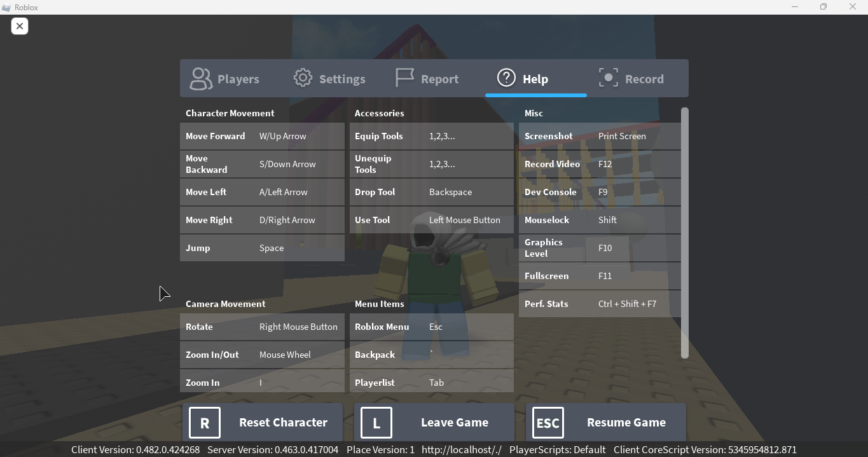Click the Place Version text
This screenshot has height=457, width=868.
pyautogui.click(x=380, y=449)
